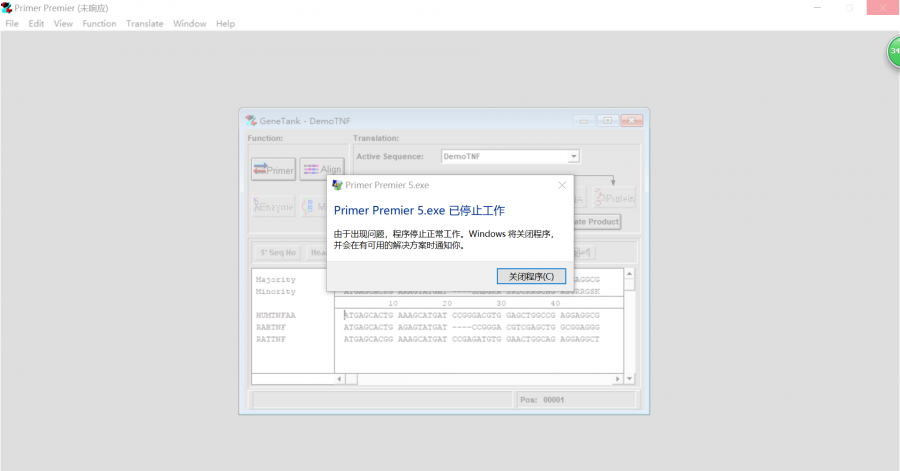Expand the Active Sequence dropdown

[573, 157]
